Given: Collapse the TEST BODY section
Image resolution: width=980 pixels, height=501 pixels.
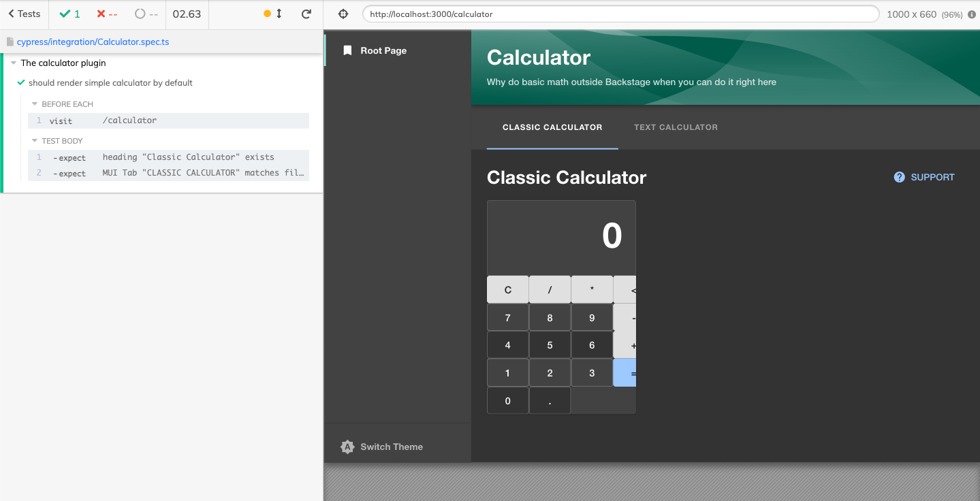Looking at the screenshot, I should (x=34, y=140).
